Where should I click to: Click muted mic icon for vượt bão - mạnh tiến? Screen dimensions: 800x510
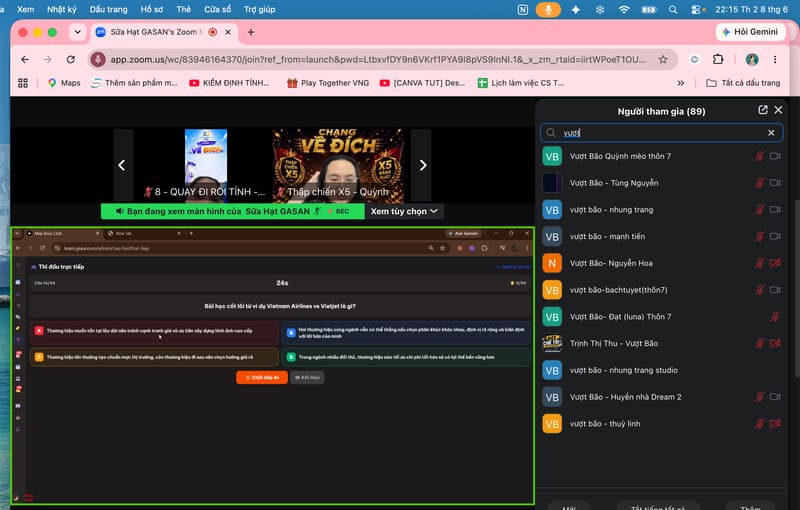[760, 236]
